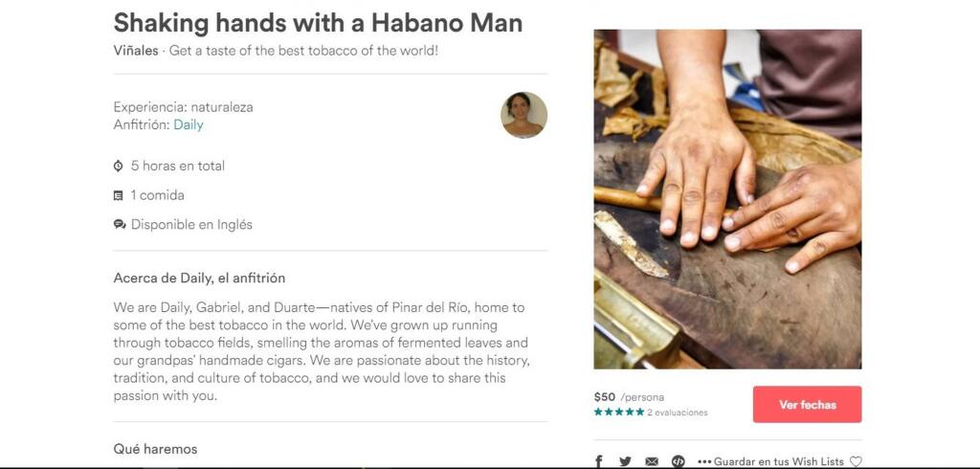Click the Viñales location text

136,51
